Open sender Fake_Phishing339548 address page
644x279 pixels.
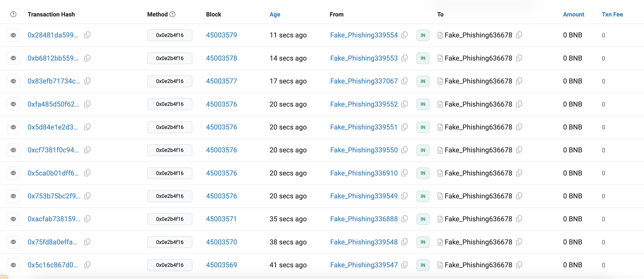point(364,242)
